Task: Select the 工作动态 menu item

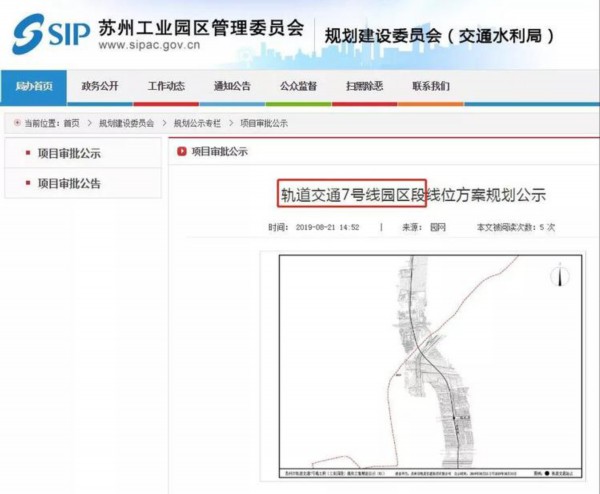Action: [166, 86]
